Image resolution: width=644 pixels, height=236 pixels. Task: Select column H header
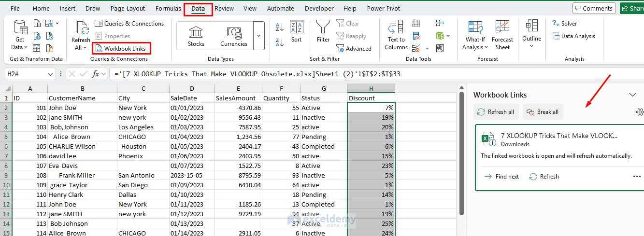[x=371, y=88]
